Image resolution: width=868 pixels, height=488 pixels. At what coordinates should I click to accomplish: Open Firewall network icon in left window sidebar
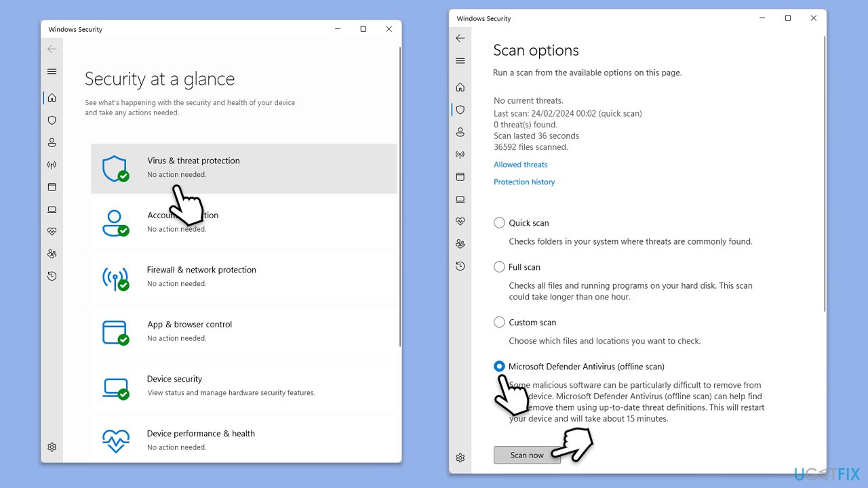click(x=52, y=165)
